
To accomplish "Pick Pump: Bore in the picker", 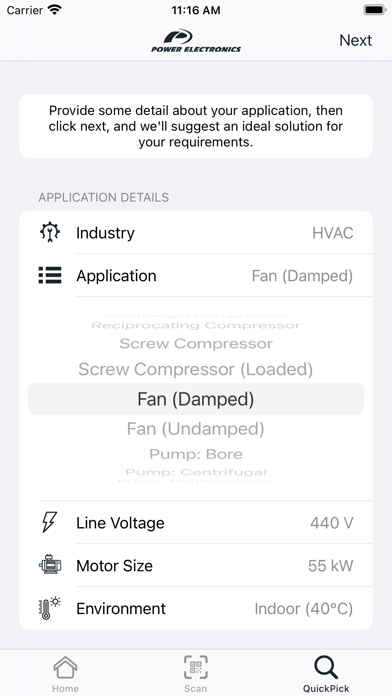I will tap(196, 454).
